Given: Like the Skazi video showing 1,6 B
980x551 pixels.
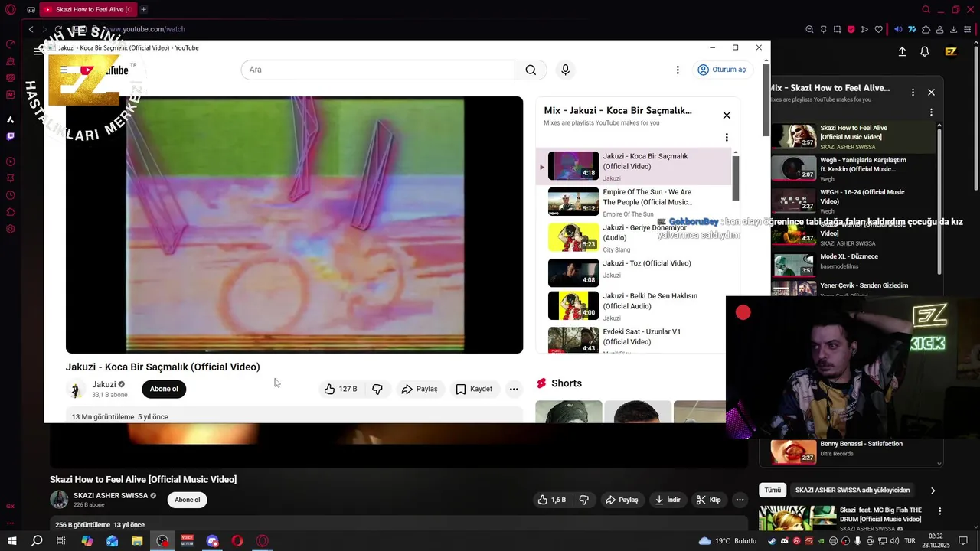Looking at the screenshot, I should pos(551,500).
